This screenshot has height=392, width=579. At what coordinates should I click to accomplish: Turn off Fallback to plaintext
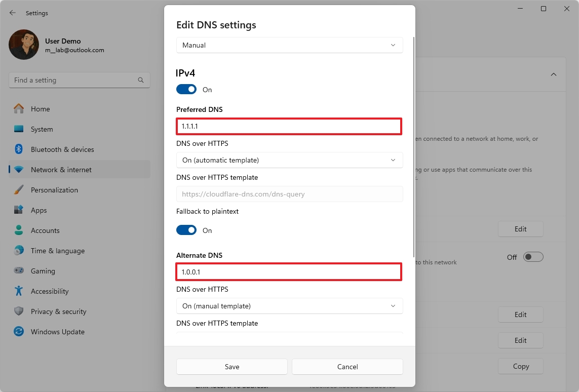tap(186, 230)
